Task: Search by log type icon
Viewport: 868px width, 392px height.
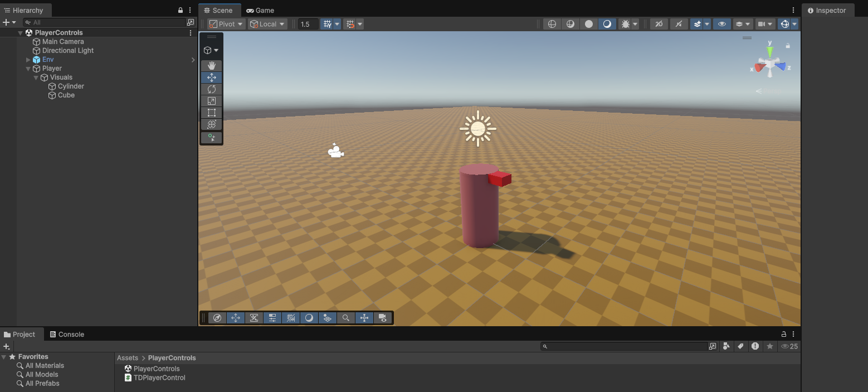Action: 755,346
